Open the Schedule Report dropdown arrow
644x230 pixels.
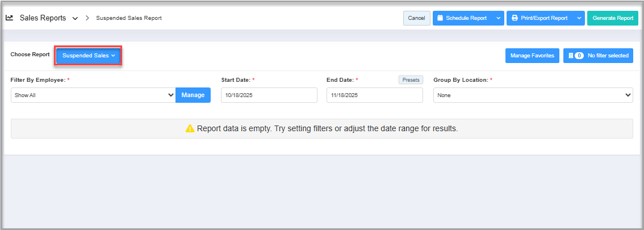[x=498, y=18]
